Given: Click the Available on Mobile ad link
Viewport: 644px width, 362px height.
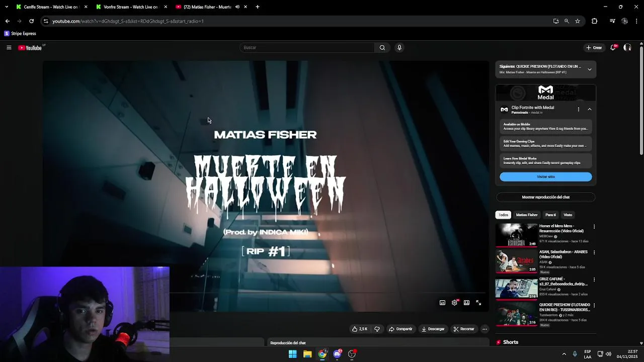Looking at the screenshot, I should coord(546,126).
